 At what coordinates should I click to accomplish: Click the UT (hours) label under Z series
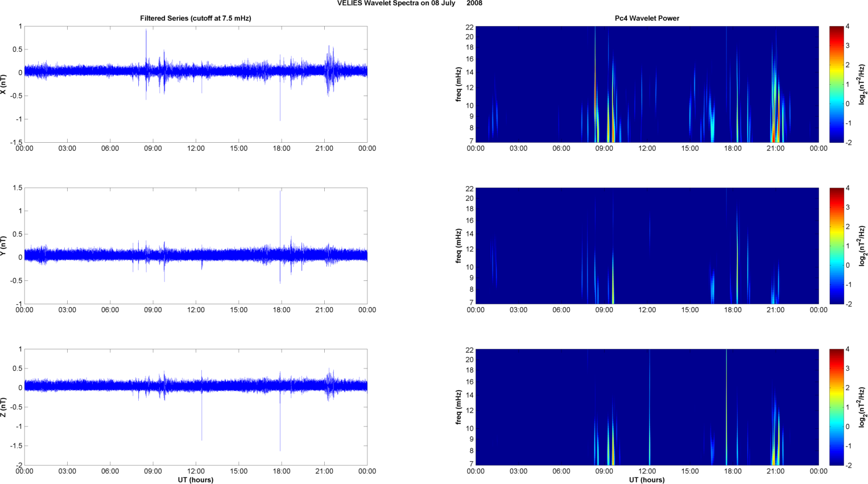(196, 480)
